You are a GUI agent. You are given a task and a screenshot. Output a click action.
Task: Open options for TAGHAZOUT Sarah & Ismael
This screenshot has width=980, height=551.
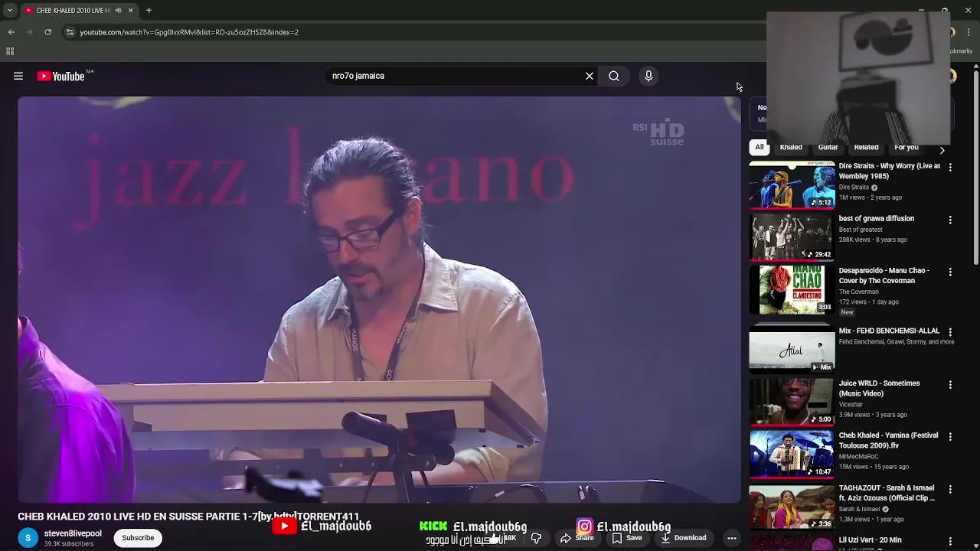(x=950, y=489)
